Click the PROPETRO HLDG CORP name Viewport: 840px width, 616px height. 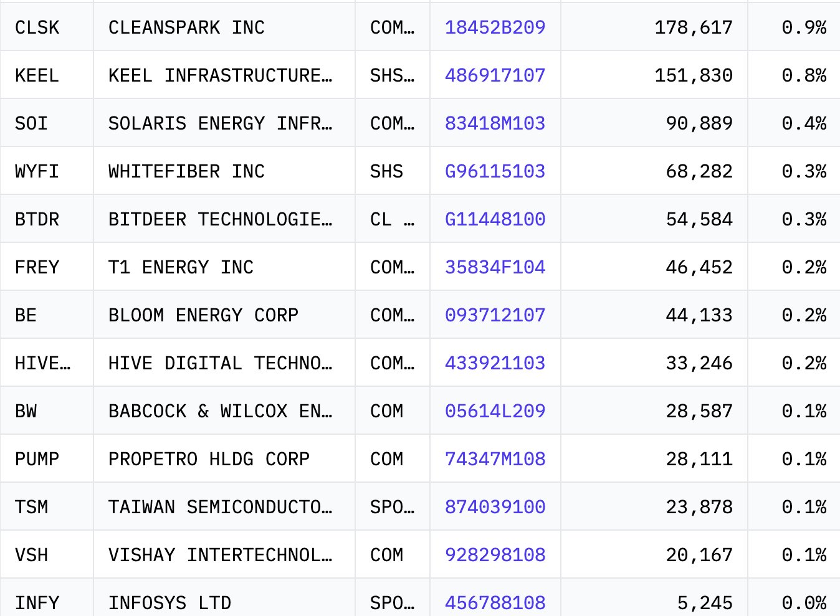209,459
